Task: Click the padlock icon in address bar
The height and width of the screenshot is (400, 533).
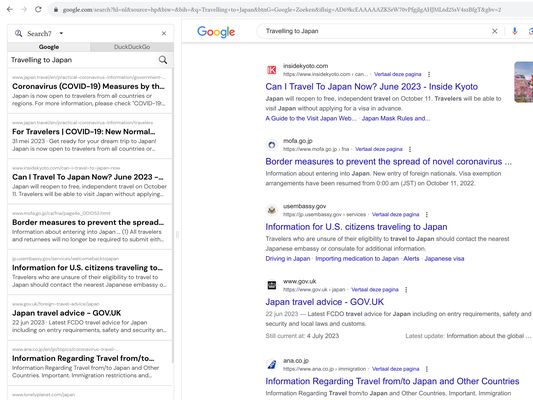Action: pyautogui.click(x=56, y=10)
